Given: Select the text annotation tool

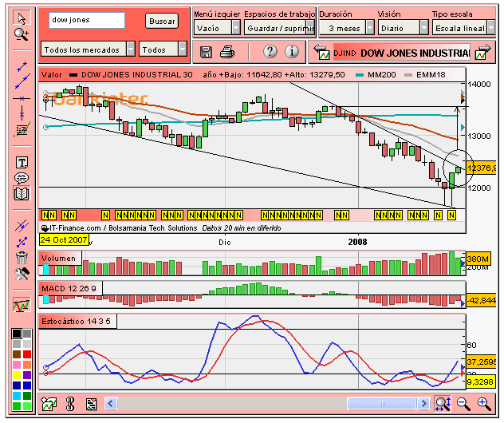Looking at the screenshot, I should [x=22, y=163].
